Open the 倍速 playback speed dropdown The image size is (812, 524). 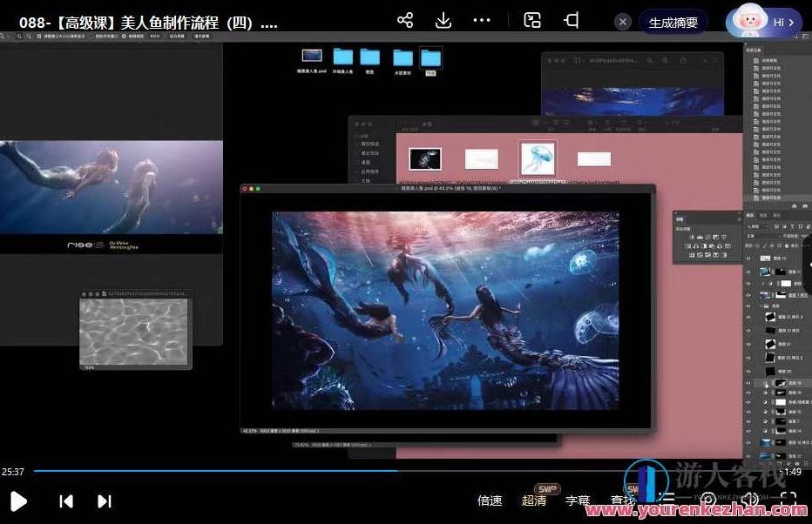coord(490,500)
